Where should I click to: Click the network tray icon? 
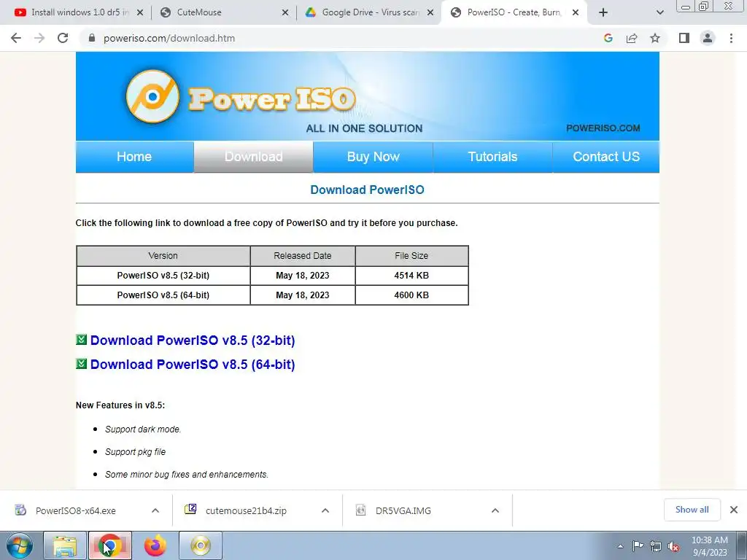656,546
